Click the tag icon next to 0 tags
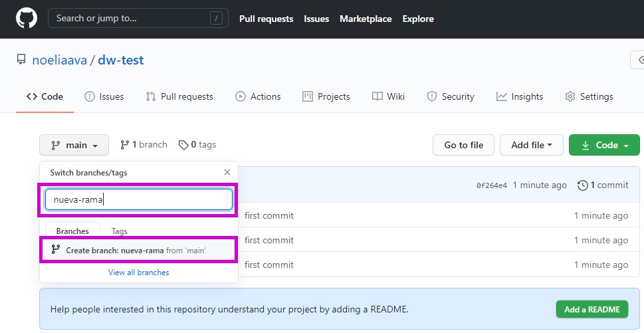The height and width of the screenshot is (333, 644). [183, 145]
